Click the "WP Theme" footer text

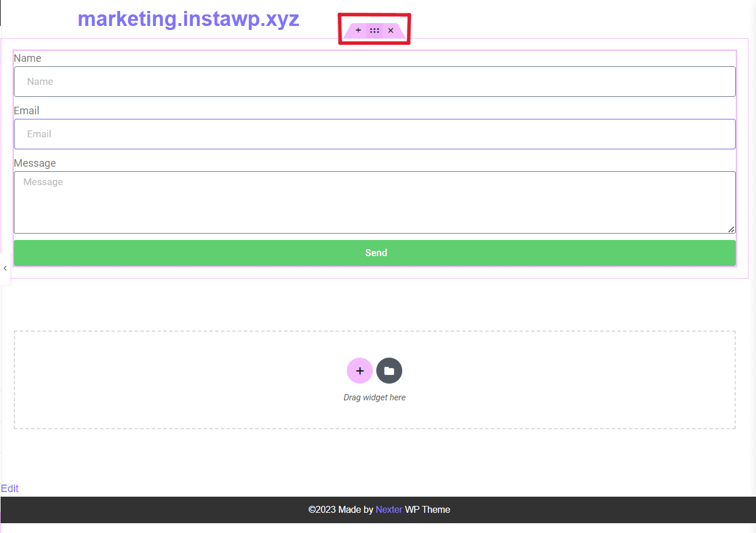pos(428,509)
